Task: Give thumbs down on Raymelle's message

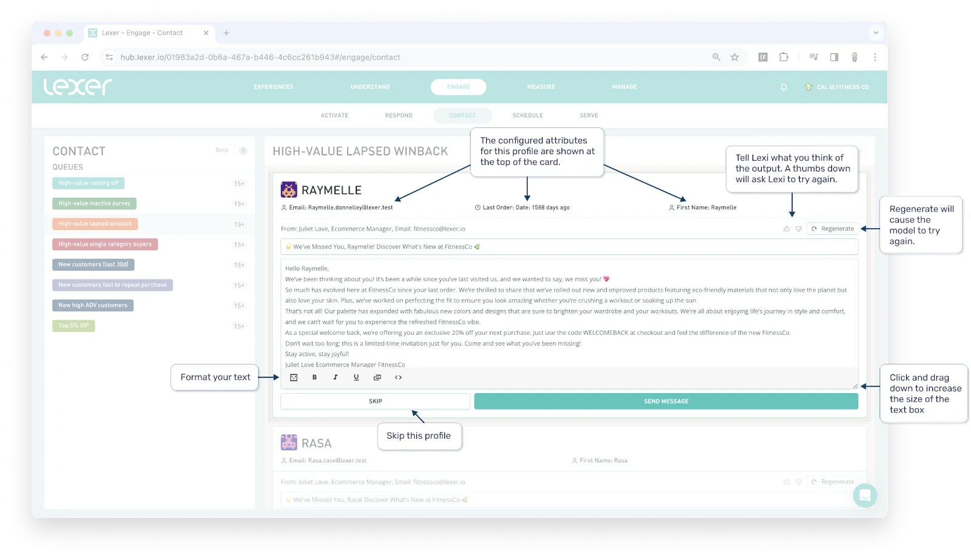Action: [799, 229]
